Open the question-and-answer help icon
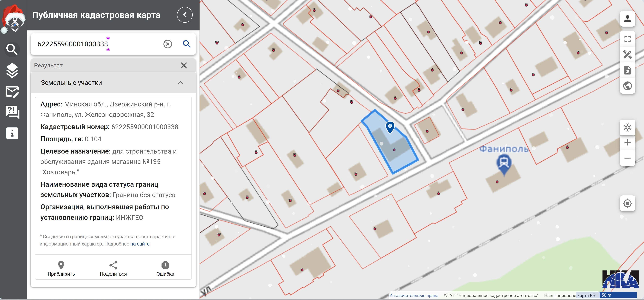The image size is (644, 300). (x=12, y=112)
